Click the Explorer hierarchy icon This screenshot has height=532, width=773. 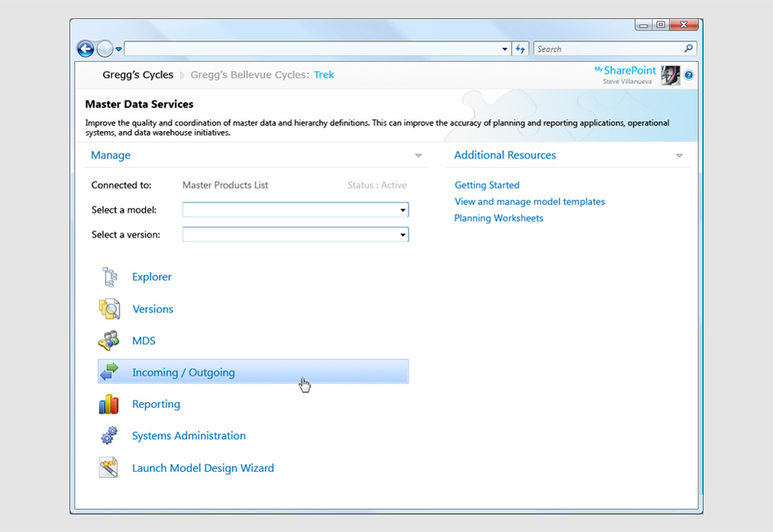point(109,277)
